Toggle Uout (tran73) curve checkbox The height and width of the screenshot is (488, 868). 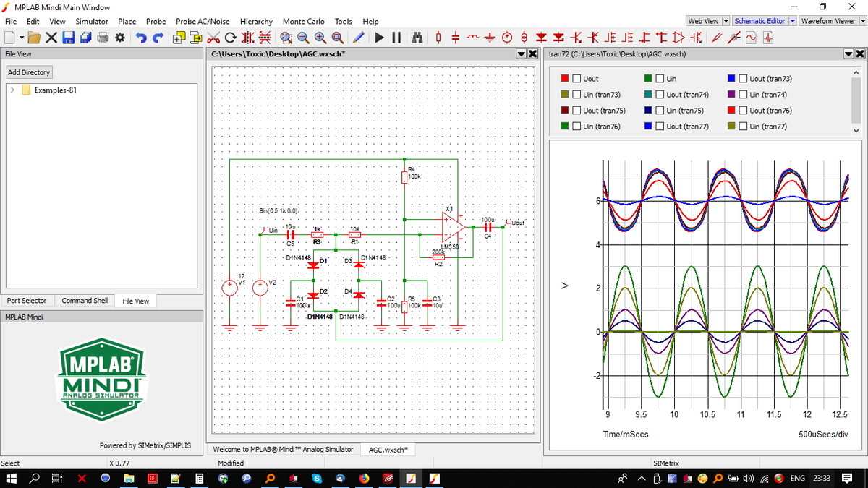743,79
